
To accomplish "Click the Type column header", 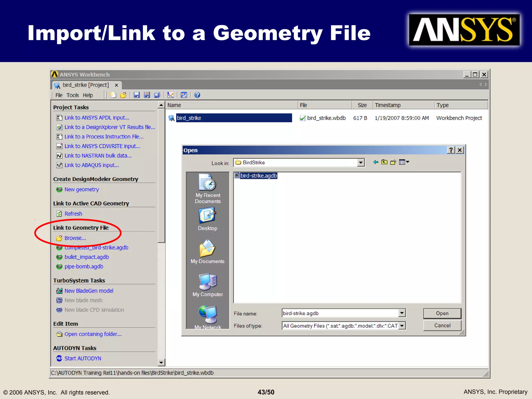I will 461,105.
